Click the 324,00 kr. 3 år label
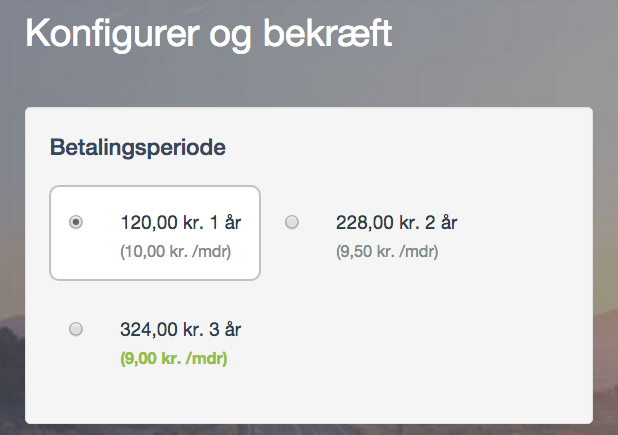The image size is (618, 435). click(181, 329)
